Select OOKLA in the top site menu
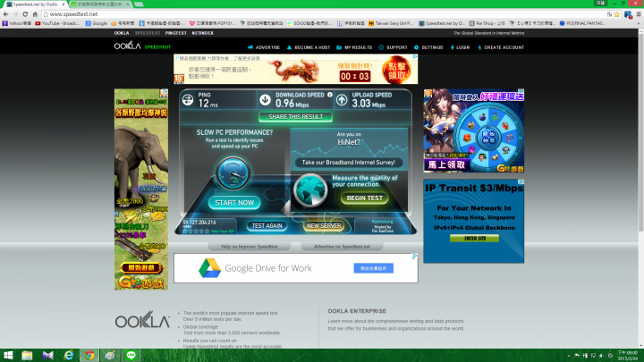 click(x=122, y=33)
